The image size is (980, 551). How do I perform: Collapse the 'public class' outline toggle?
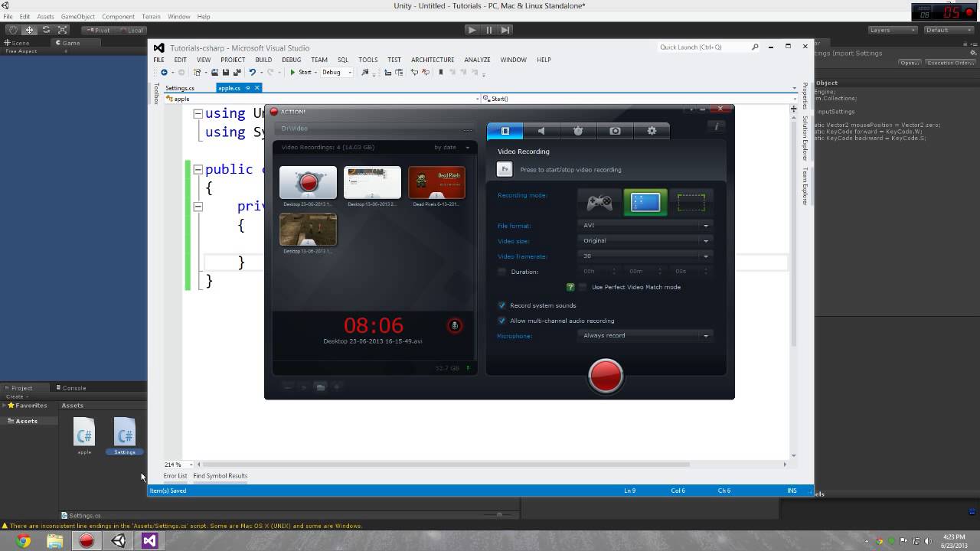(198, 169)
